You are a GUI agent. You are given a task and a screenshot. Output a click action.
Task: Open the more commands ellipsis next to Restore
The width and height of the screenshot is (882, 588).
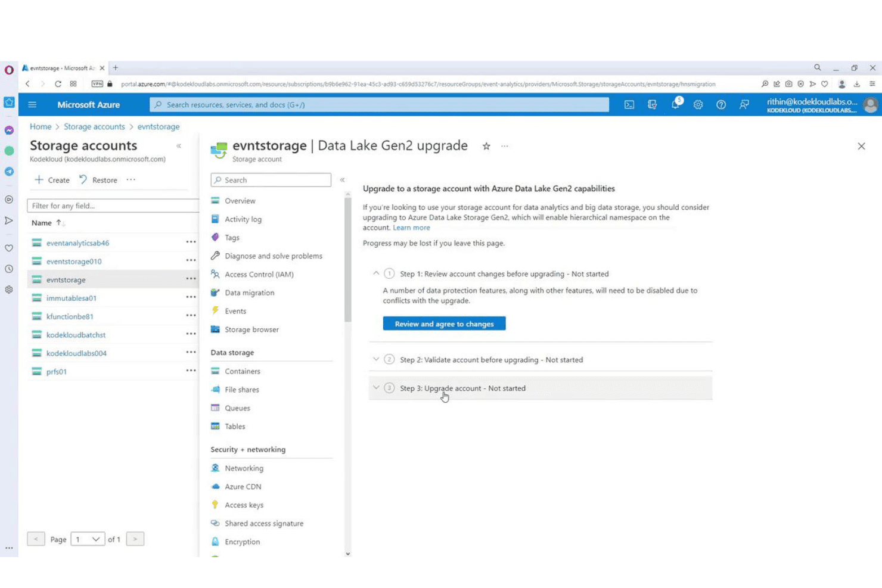(x=131, y=179)
